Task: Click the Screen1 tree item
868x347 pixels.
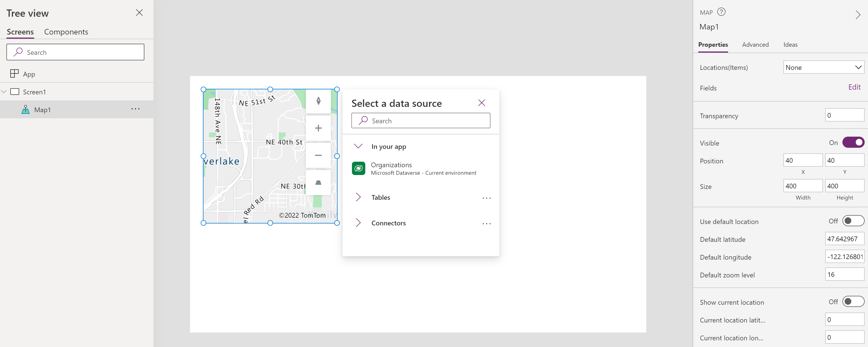Action: click(34, 91)
